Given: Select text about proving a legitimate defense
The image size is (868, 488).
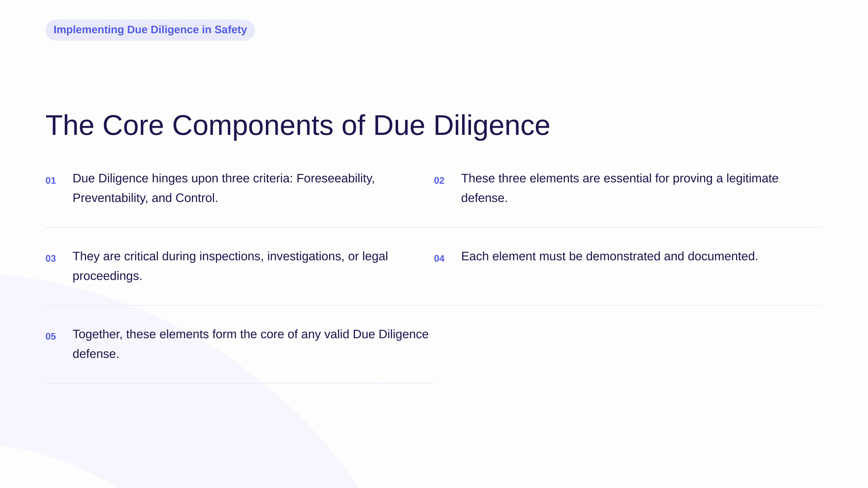Looking at the screenshot, I should pos(620,188).
